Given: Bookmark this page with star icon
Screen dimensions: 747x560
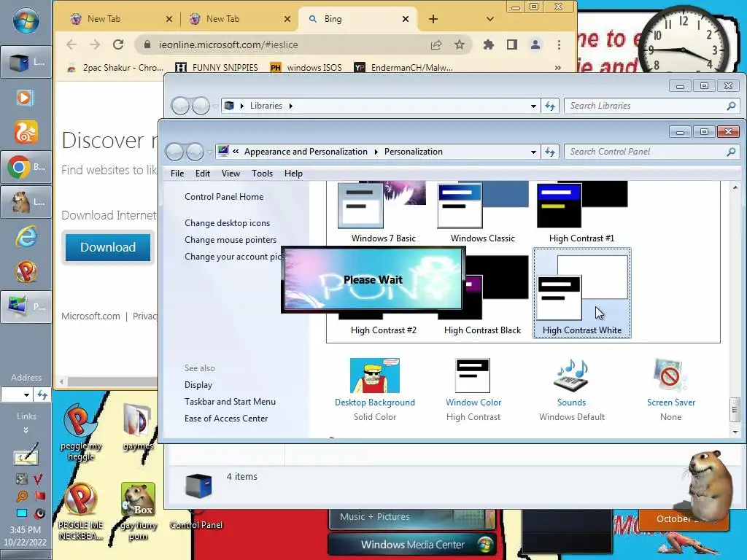Looking at the screenshot, I should click(460, 44).
